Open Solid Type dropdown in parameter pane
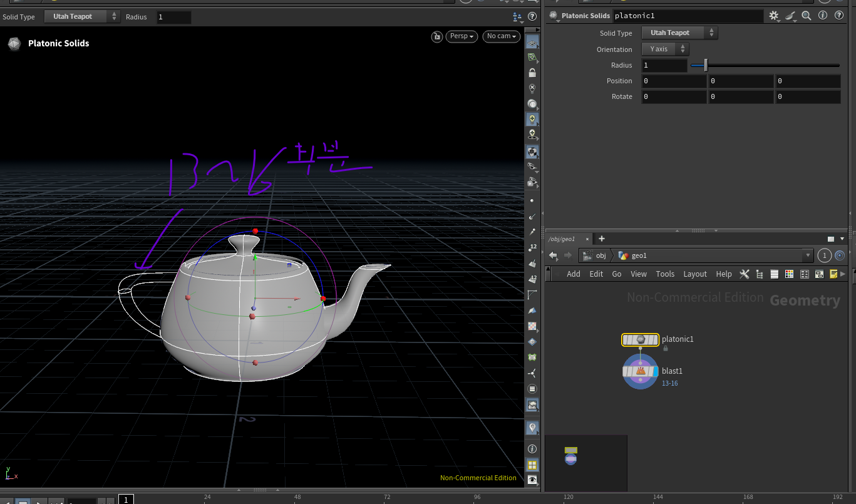 click(679, 33)
